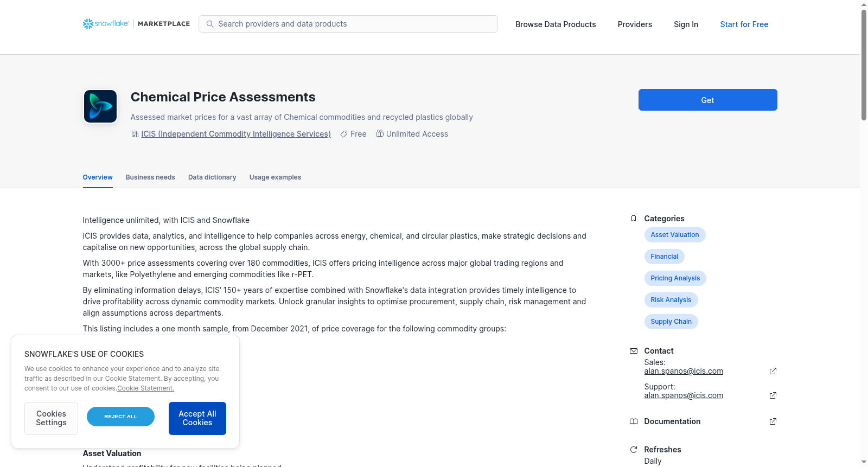
Task: Click the Snowflake logo icon
Action: (x=88, y=24)
